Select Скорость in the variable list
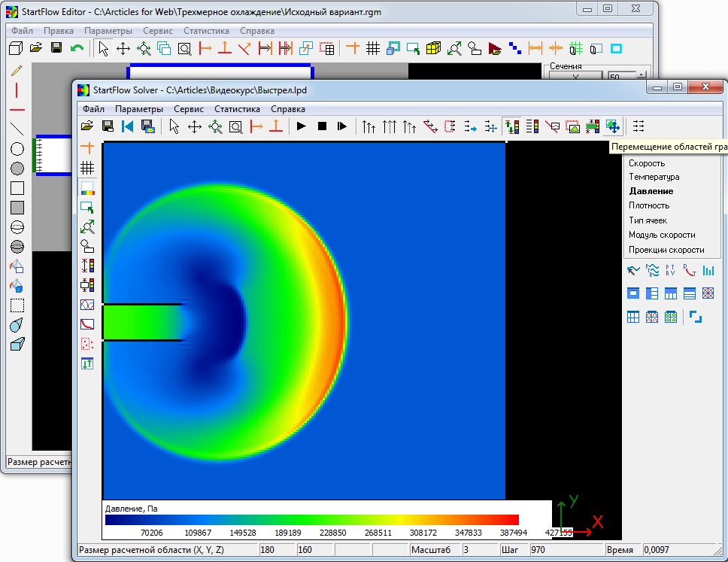 tap(646, 163)
